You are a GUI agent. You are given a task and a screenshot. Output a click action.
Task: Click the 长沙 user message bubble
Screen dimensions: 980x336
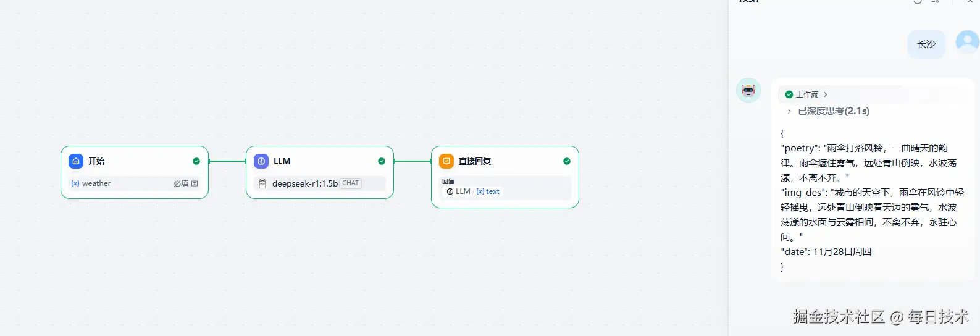926,44
